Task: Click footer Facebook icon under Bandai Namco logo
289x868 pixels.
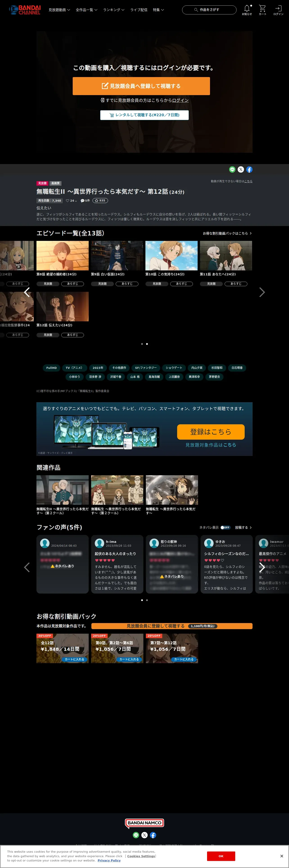Action: pyautogui.click(x=153, y=835)
